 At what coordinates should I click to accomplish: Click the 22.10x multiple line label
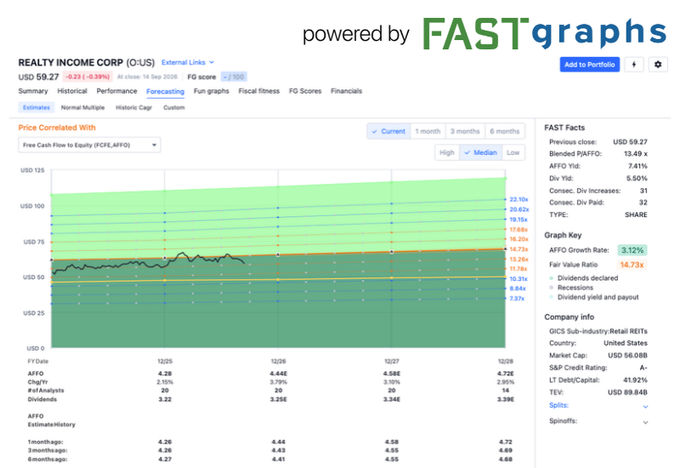pos(519,200)
